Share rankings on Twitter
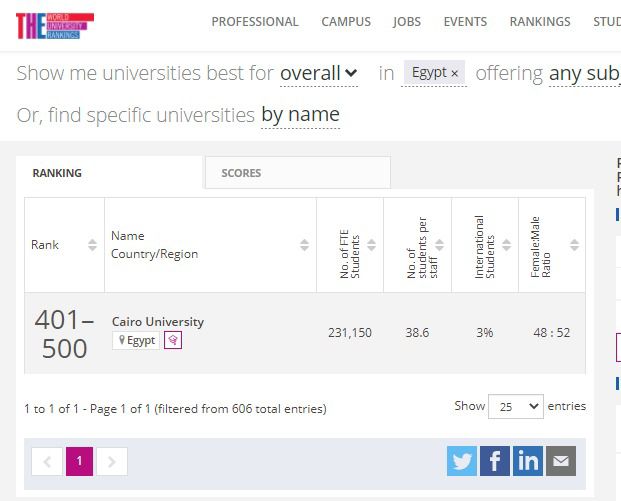 point(462,460)
